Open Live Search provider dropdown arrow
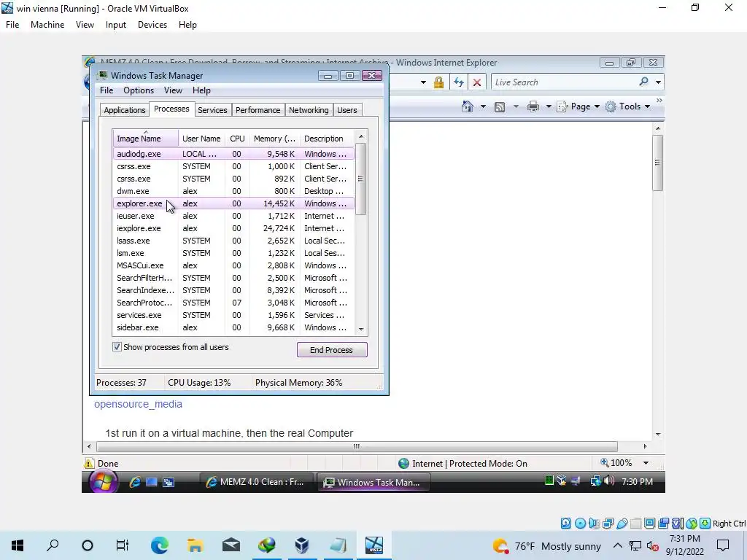The image size is (747, 560). pos(658,82)
